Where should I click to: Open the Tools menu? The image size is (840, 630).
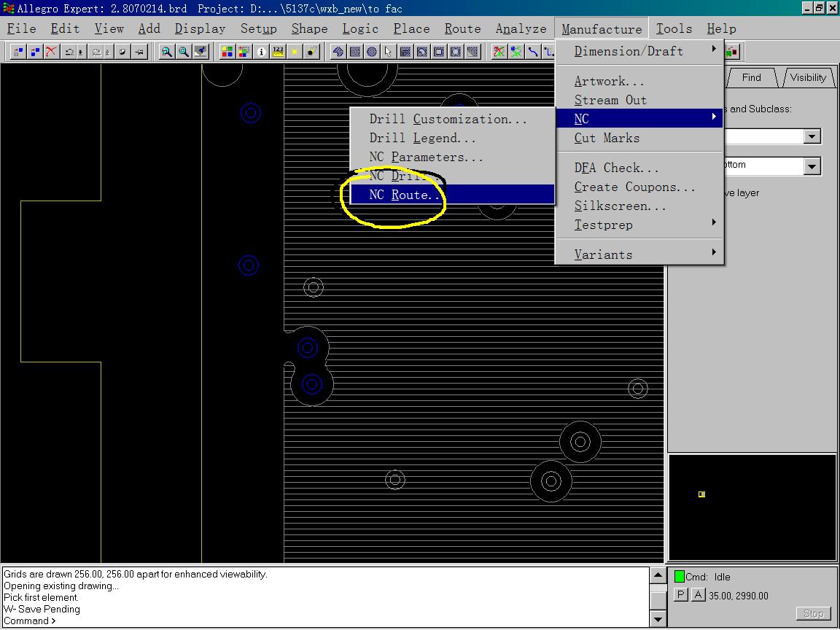pyautogui.click(x=674, y=28)
